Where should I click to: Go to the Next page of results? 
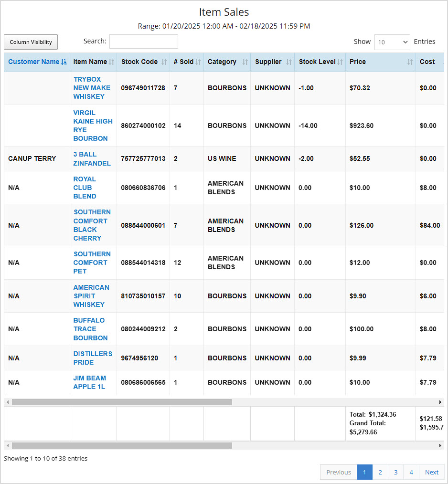(x=431, y=472)
